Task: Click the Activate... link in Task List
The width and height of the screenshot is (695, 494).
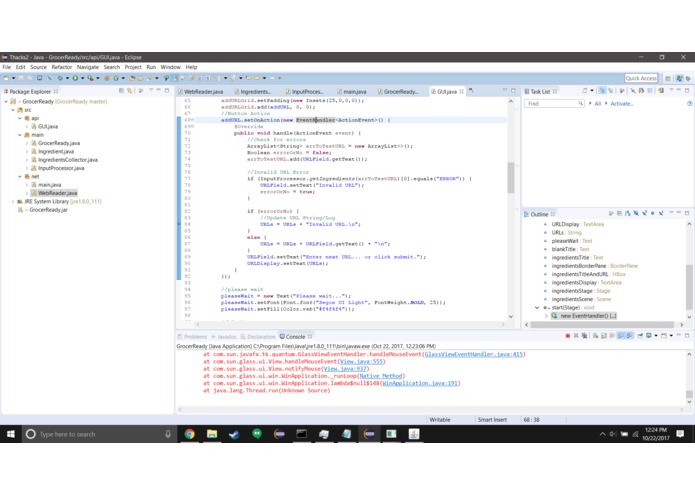Action: click(x=622, y=104)
